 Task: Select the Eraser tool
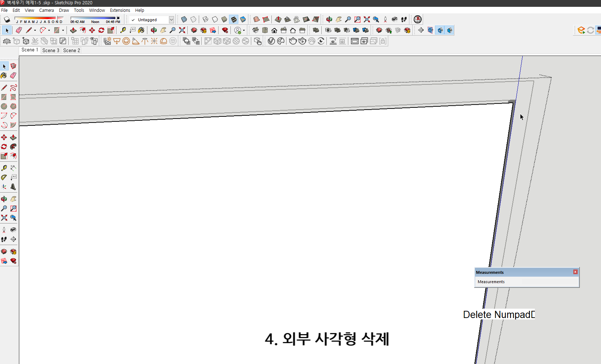click(19, 30)
